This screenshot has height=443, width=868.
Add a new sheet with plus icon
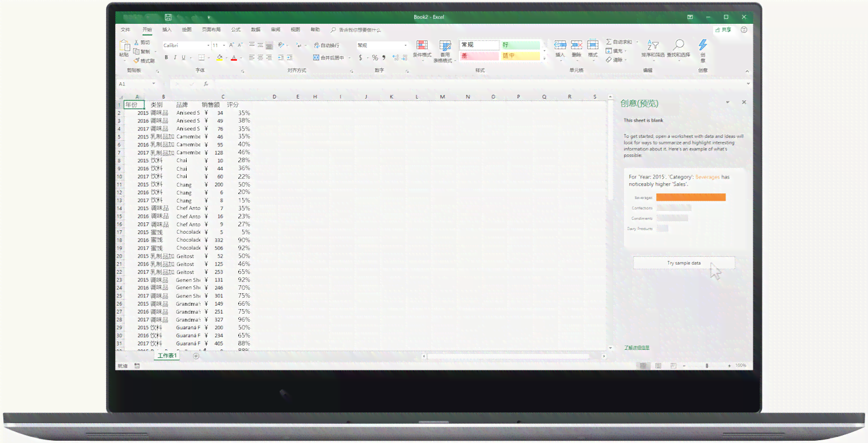pos(196,356)
